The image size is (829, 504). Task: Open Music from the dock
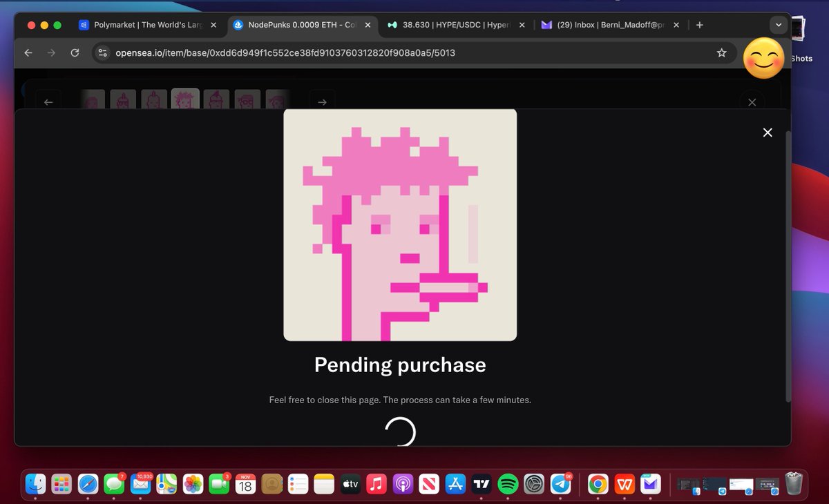point(377,485)
